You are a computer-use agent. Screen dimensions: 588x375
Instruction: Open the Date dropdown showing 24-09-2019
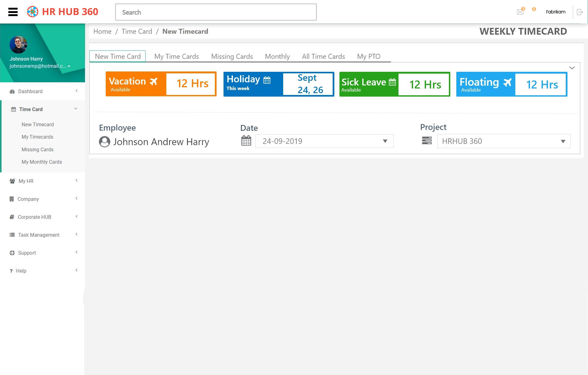(324, 141)
